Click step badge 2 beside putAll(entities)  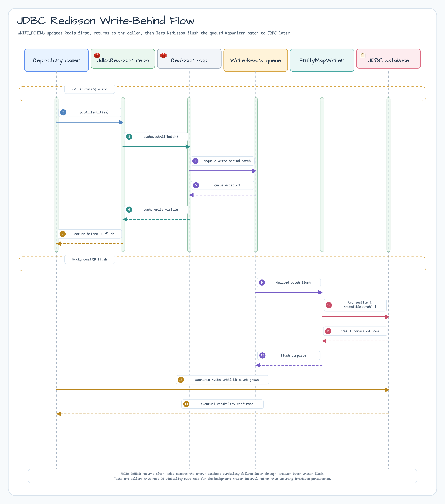point(63,112)
